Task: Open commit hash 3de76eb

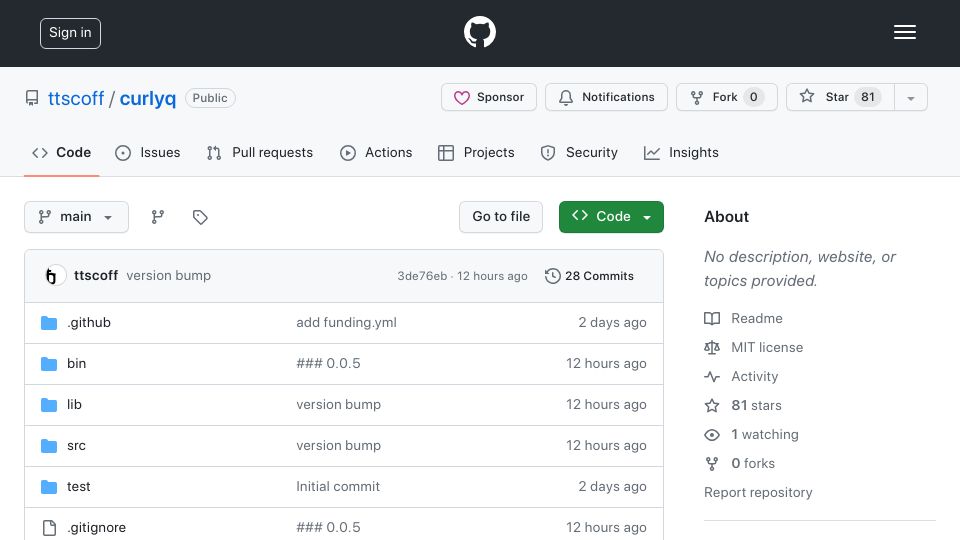Action: tap(422, 276)
